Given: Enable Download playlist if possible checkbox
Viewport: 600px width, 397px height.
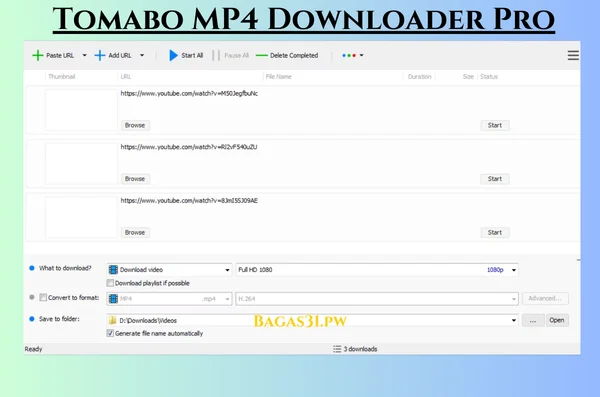Looking at the screenshot, I should [110, 283].
